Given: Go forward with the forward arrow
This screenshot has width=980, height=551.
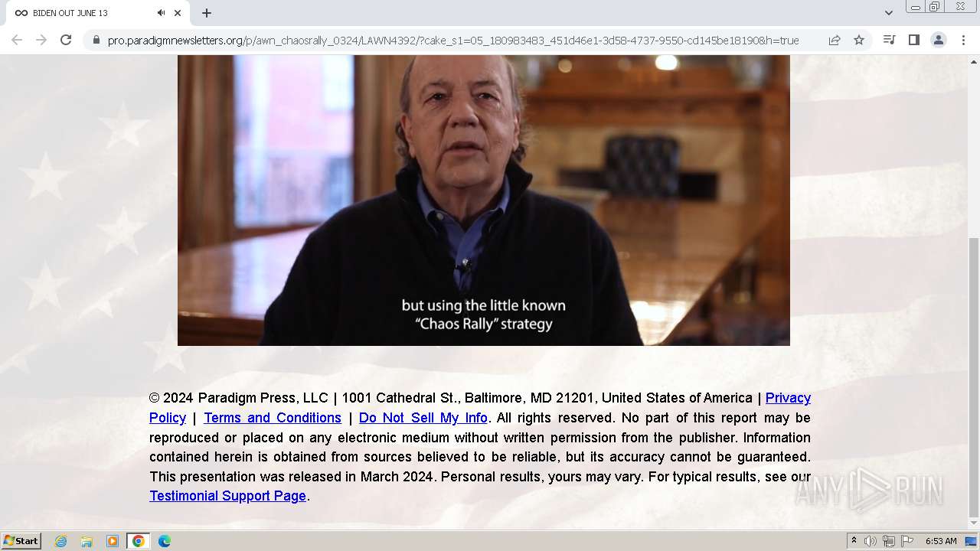Looking at the screenshot, I should (41, 40).
